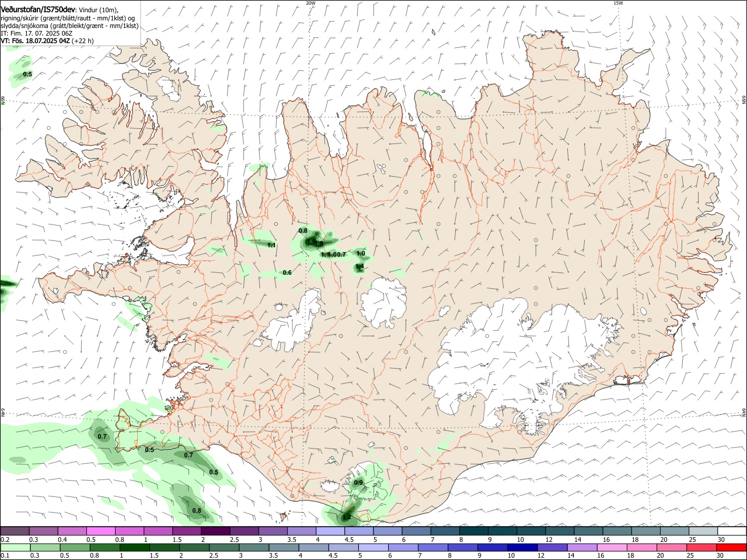This screenshot has width=747, height=560.
Task: Select the violet 12–14 swatch in the lower legend
Action: [553, 547]
